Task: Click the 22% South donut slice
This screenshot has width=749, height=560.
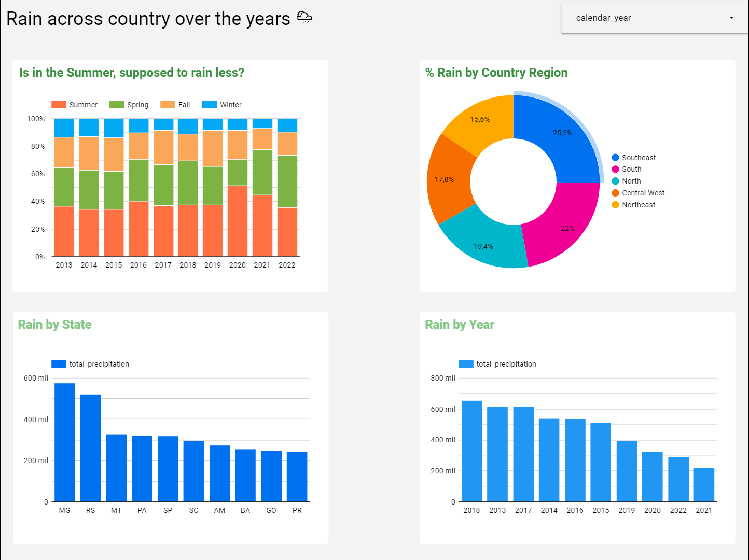Action: 567,228
